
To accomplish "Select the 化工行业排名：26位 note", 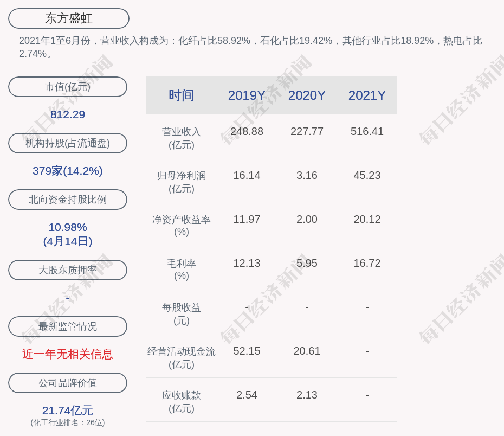I will (x=68, y=422).
